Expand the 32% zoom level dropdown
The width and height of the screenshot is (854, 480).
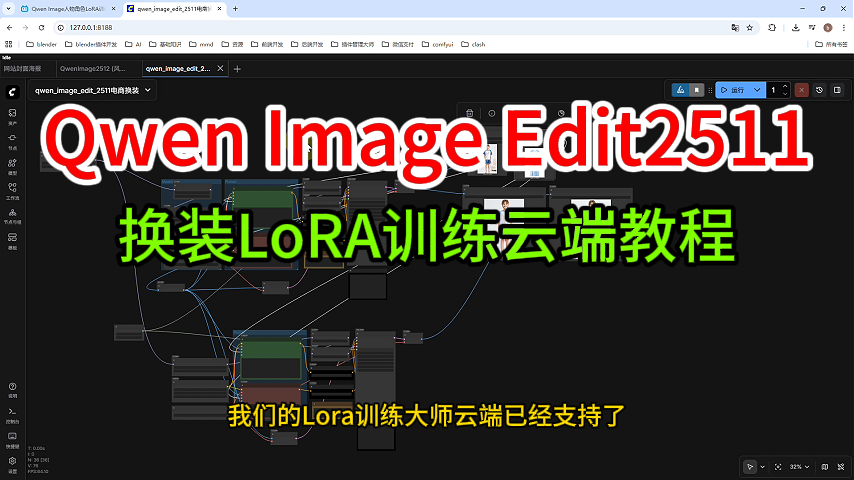tap(799, 467)
